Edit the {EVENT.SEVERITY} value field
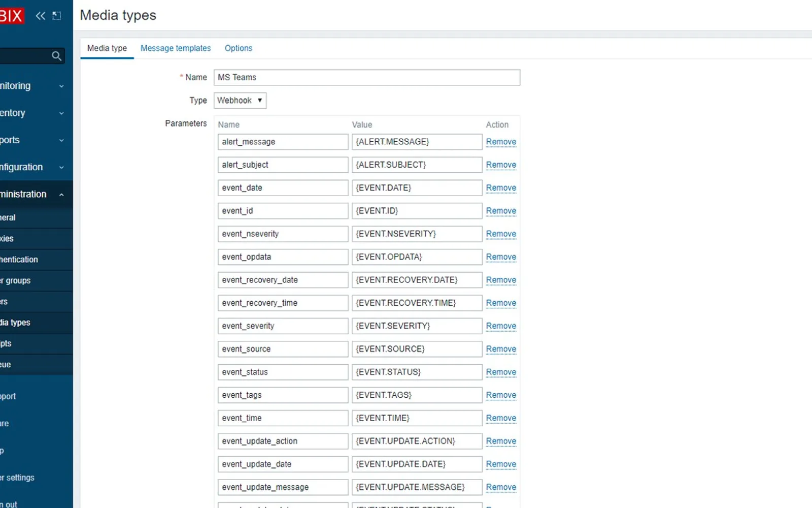 [417, 326]
